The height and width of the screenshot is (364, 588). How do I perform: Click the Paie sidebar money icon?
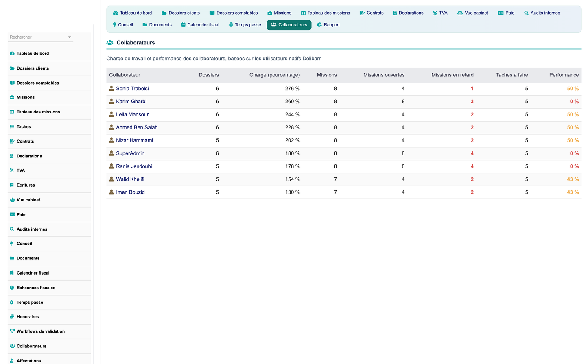(x=12, y=215)
